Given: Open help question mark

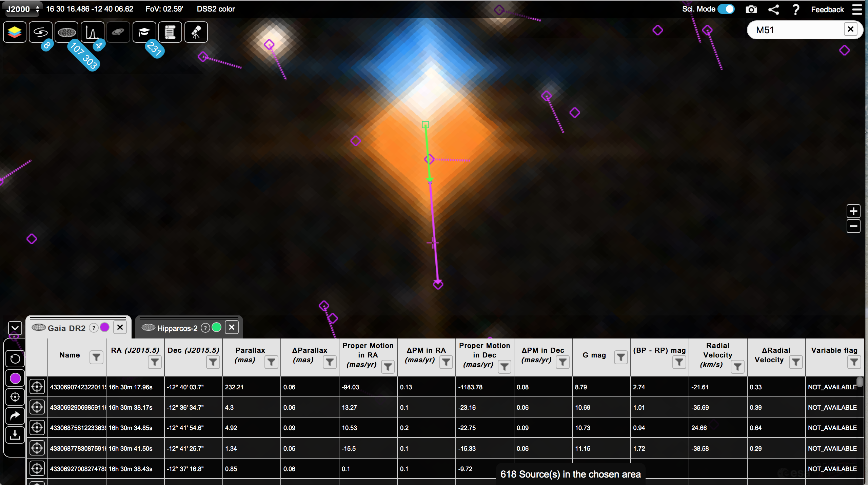Looking at the screenshot, I should click(x=796, y=9).
